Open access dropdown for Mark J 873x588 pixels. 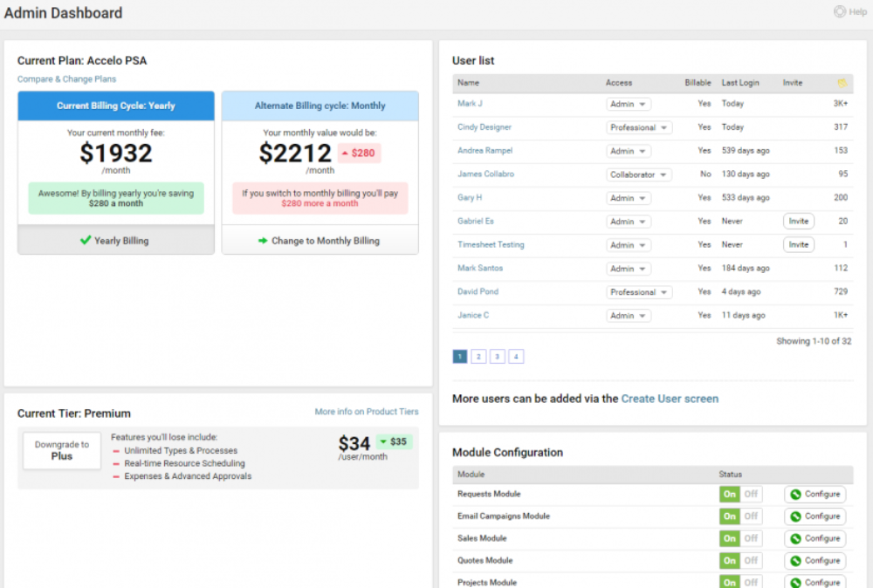628,104
